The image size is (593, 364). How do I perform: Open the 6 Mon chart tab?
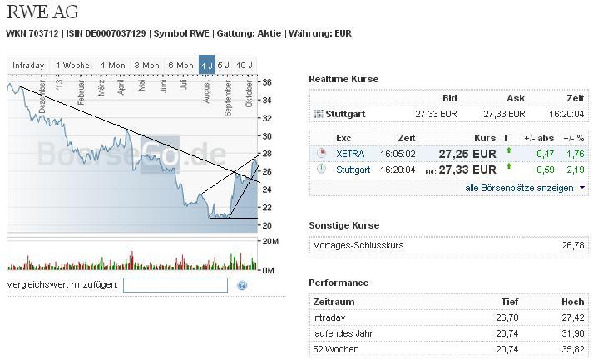[180, 66]
